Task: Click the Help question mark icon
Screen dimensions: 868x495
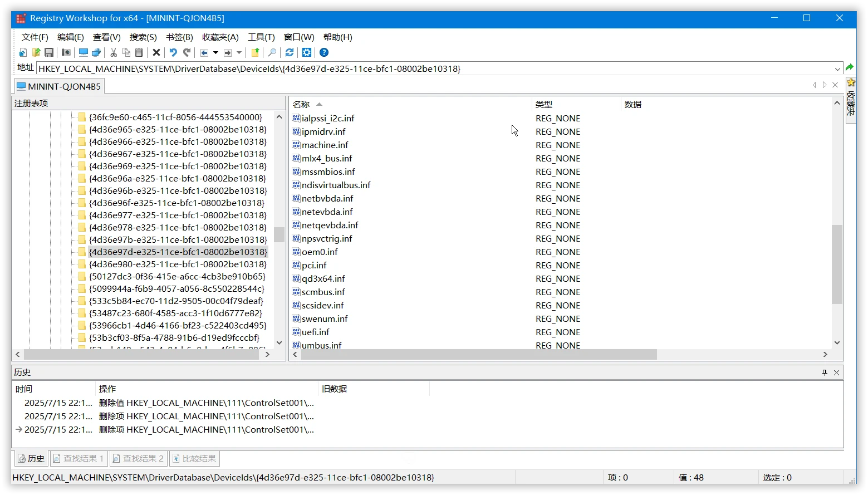Action: point(324,52)
